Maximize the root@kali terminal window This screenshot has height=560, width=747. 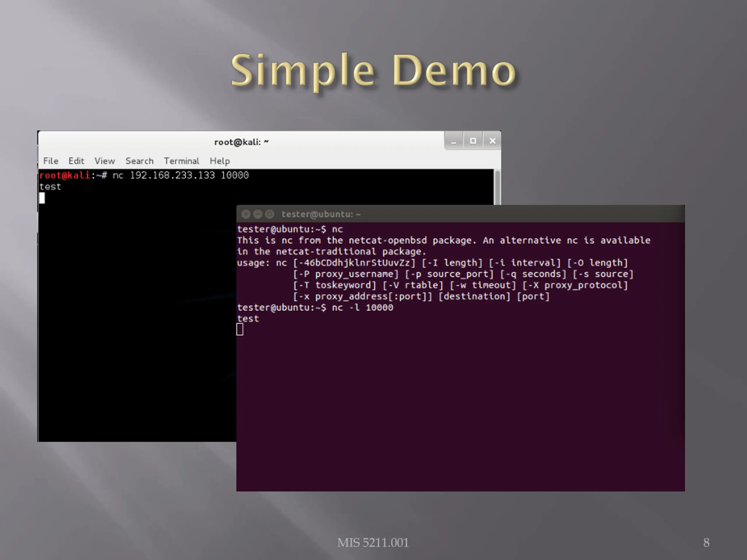click(473, 141)
